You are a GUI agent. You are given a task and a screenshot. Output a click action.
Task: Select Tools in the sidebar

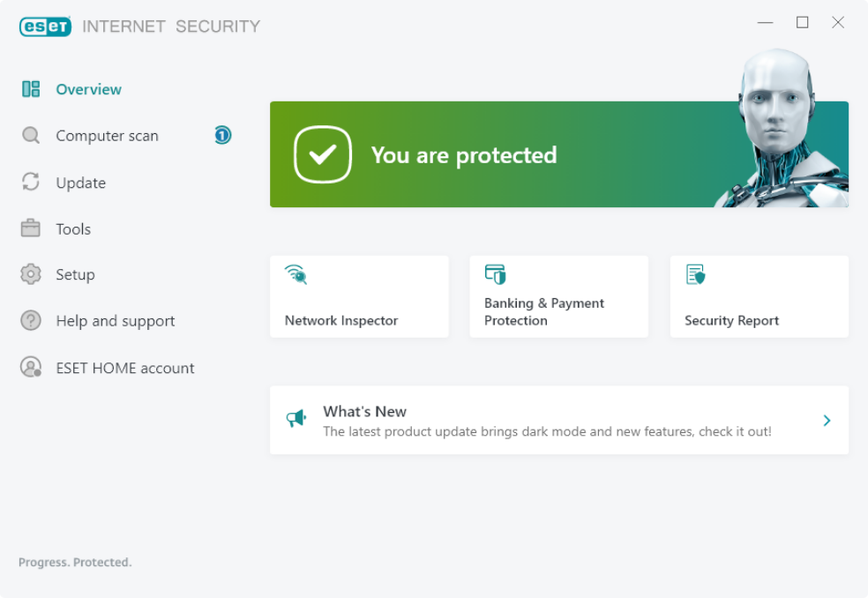[73, 228]
